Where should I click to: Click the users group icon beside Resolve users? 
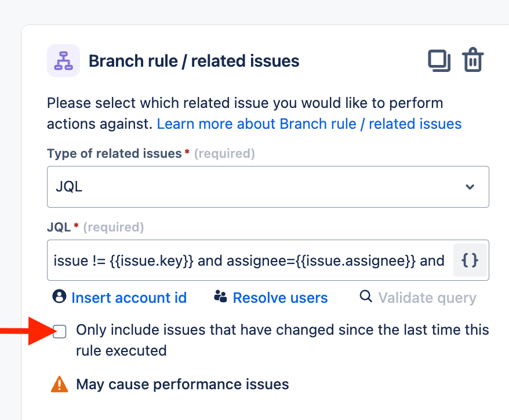pos(221,296)
